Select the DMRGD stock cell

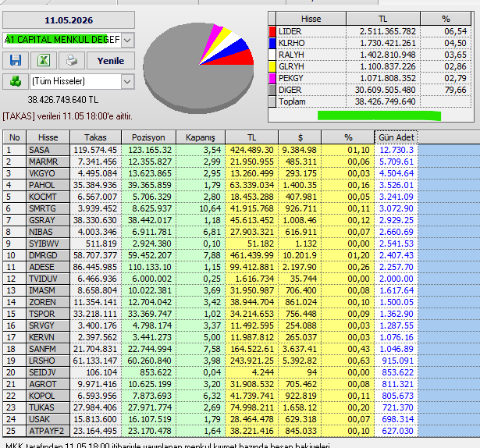[x=48, y=255]
